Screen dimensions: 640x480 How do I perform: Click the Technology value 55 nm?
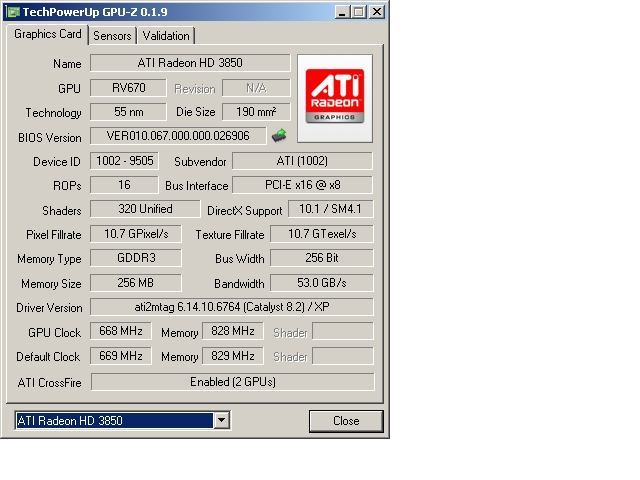coord(128,112)
